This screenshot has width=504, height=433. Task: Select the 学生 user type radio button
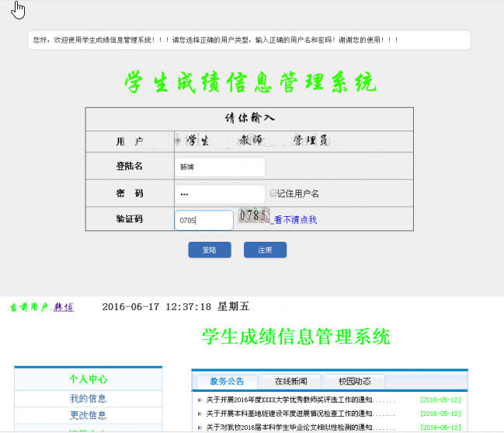177,141
